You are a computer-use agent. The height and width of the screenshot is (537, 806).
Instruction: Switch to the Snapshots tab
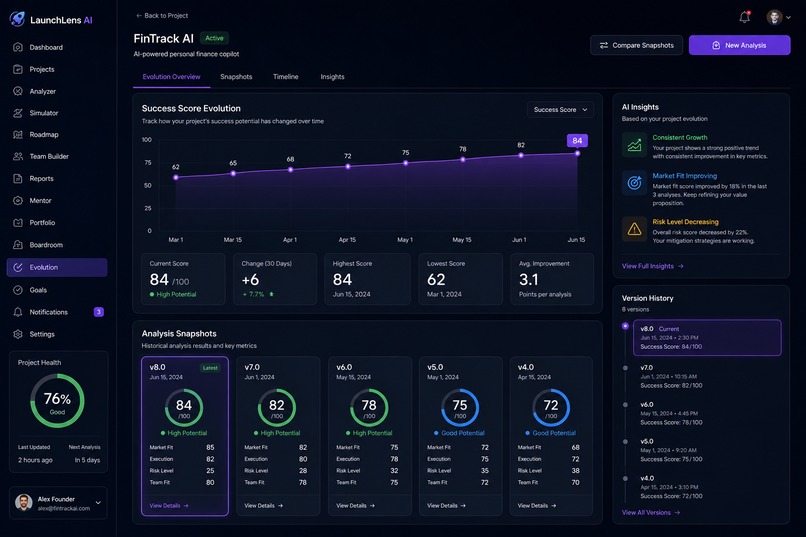pos(236,77)
